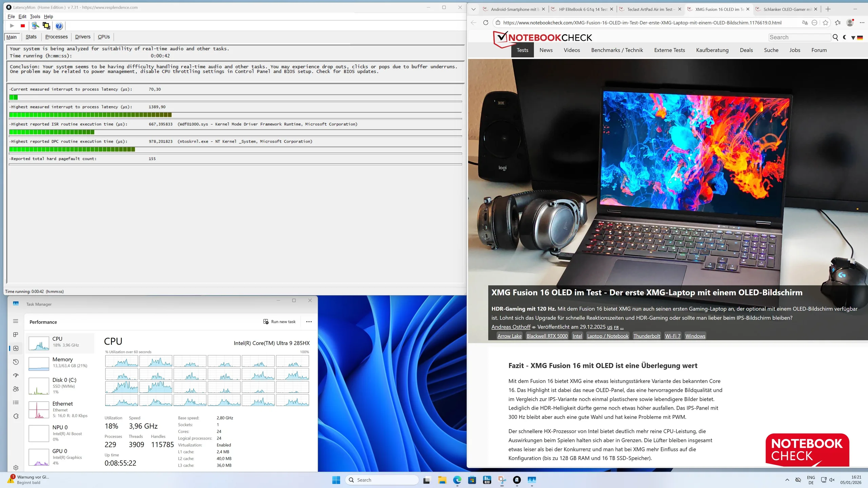Switch to LatencyMon Drivers tab
The width and height of the screenshot is (868, 488).
pos(83,37)
